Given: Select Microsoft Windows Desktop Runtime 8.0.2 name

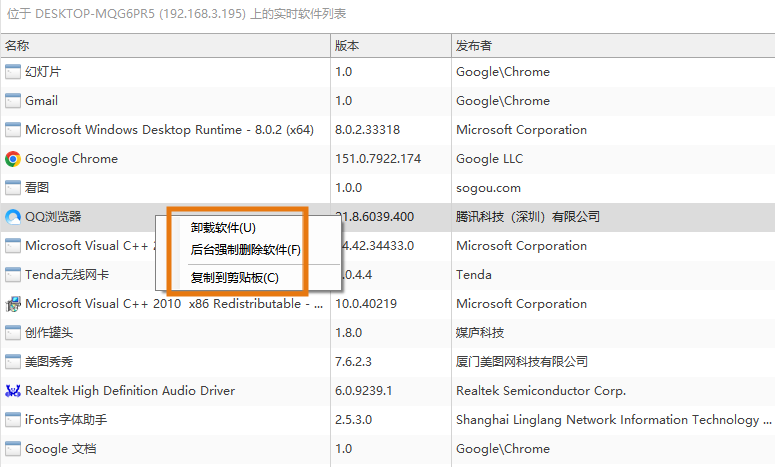Looking at the screenshot, I should [x=170, y=130].
